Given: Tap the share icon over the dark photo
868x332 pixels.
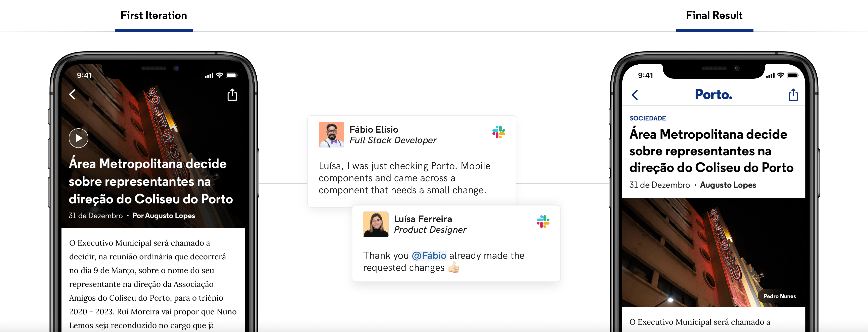Looking at the screenshot, I should tap(232, 95).
